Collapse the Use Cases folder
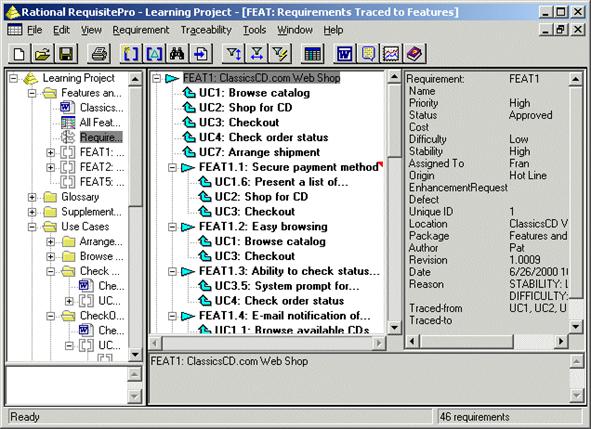This screenshot has width=591, height=429. 32,227
